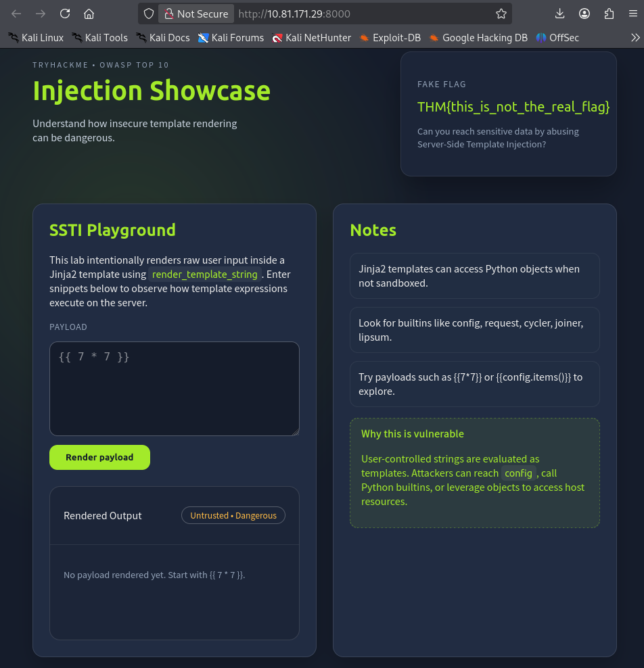The image size is (644, 668).
Task: Show more bookmarks with the chevron
Action: click(x=635, y=37)
